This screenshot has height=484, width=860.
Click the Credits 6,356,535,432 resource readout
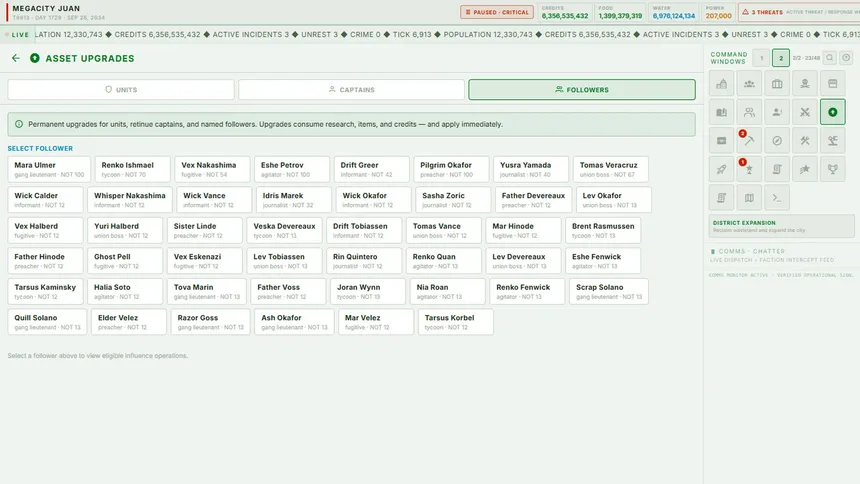click(565, 12)
